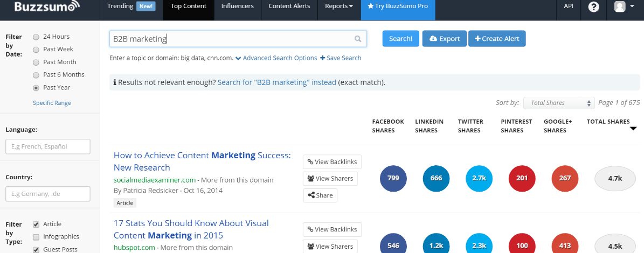Click the Export button
The width and height of the screenshot is (644, 253).
[445, 39]
